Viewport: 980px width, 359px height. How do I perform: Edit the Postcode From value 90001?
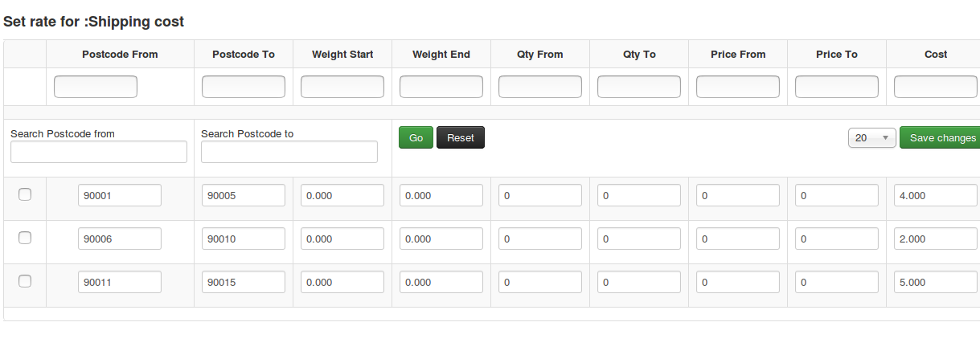(x=120, y=195)
